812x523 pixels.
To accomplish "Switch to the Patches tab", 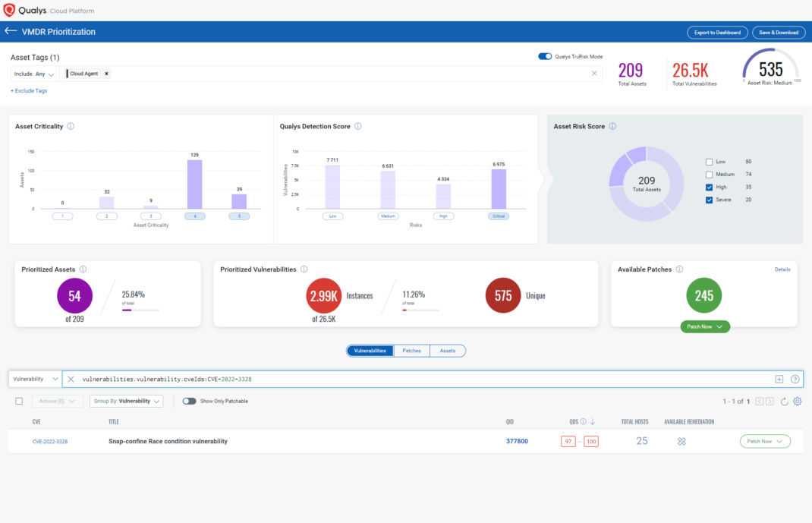I will (411, 351).
